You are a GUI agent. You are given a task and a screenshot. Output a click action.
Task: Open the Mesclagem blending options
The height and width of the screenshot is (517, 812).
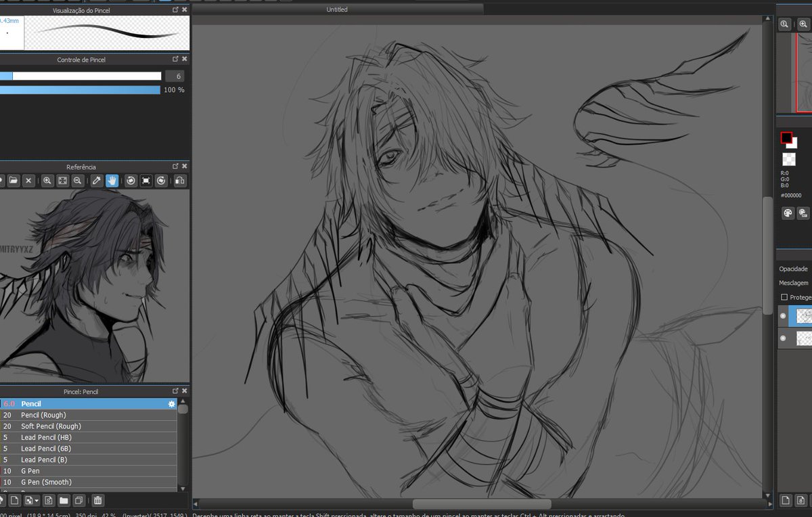point(793,283)
